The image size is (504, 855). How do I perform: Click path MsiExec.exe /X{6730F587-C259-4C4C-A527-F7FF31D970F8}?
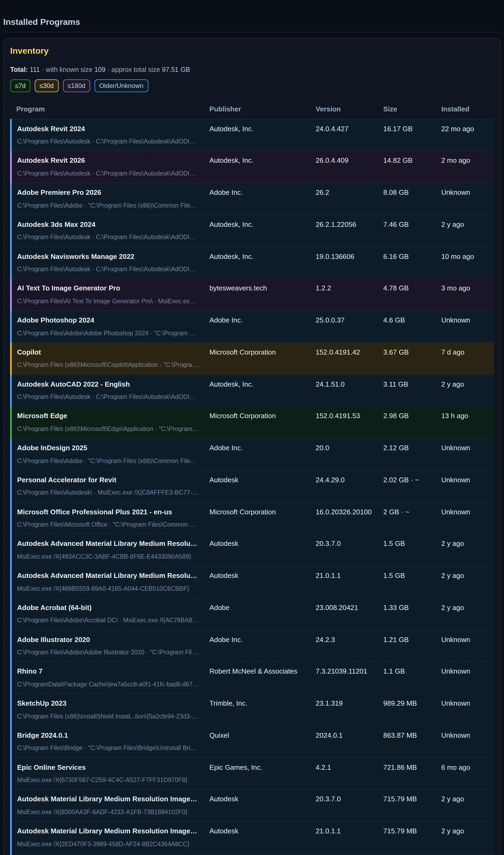click(102, 780)
